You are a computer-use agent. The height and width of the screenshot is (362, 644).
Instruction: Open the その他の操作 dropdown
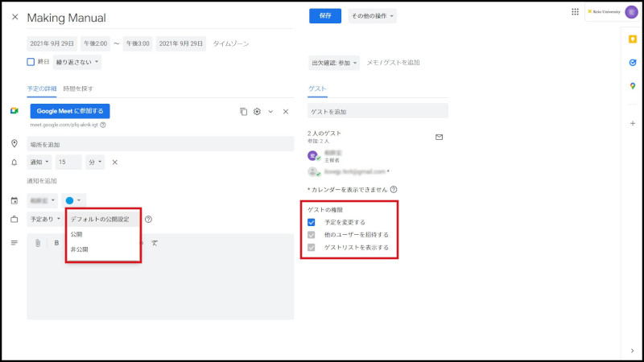371,16
